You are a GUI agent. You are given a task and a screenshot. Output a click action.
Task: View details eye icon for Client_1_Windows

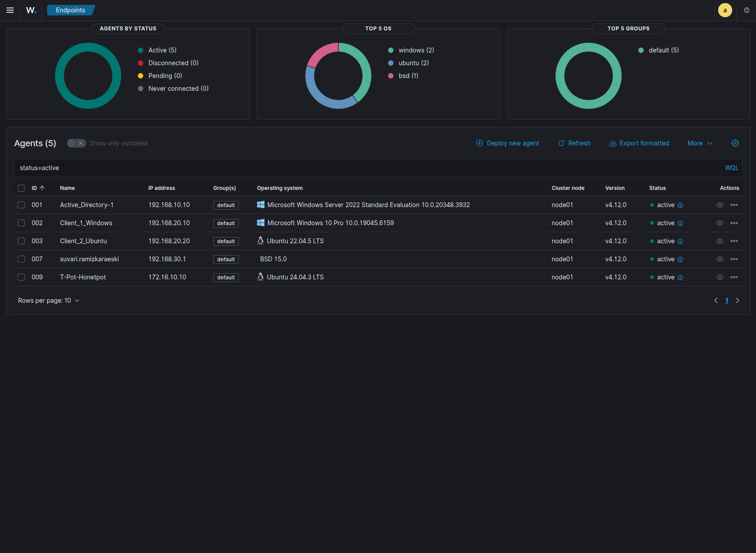pyautogui.click(x=719, y=223)
